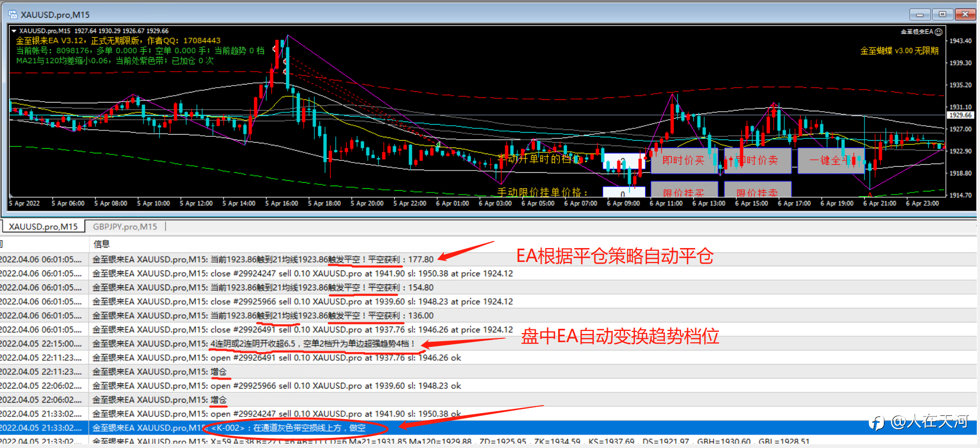
Task: Select the log row opening sell #29925966
Action: pyautogui.click(x=488, y=385)
